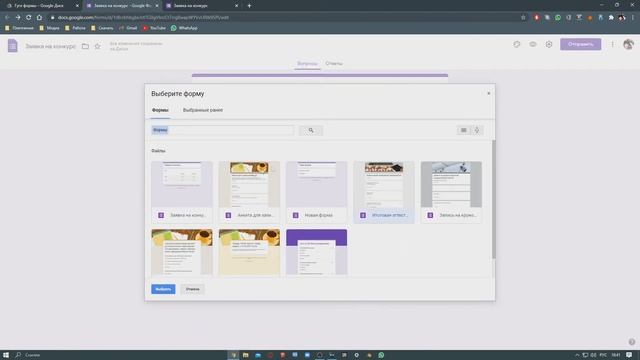
Task: Click the browser back arrow
Action: coord(7,18)
